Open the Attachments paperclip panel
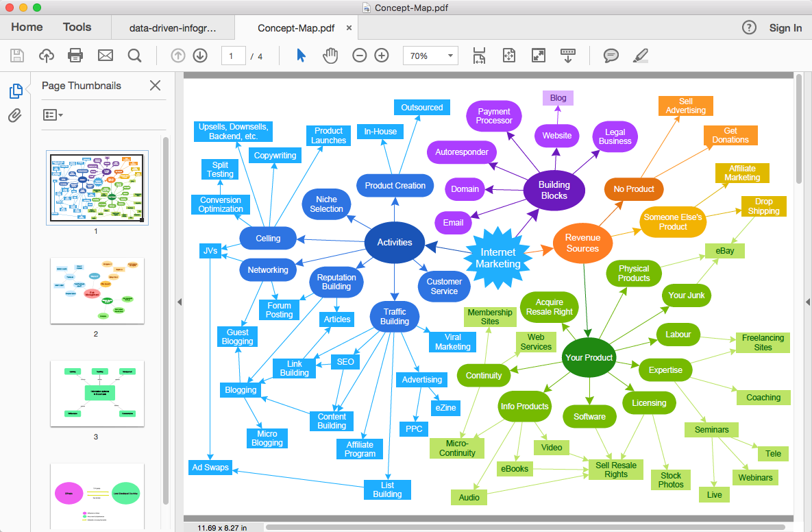 [x=15, y=115]
